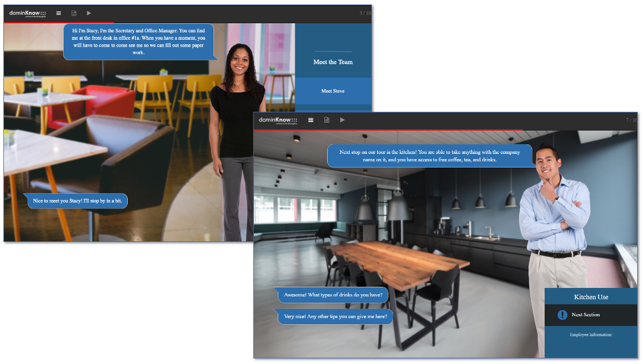644x364 pixels.
Task: Click the Meet the Team section heading
Action: coord(333,62)
